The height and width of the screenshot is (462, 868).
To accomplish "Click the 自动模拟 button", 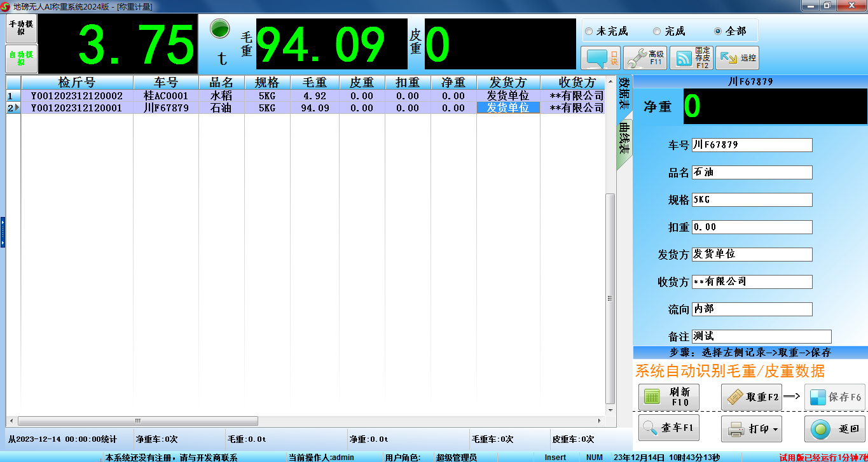I will click(x=22, y=58).
